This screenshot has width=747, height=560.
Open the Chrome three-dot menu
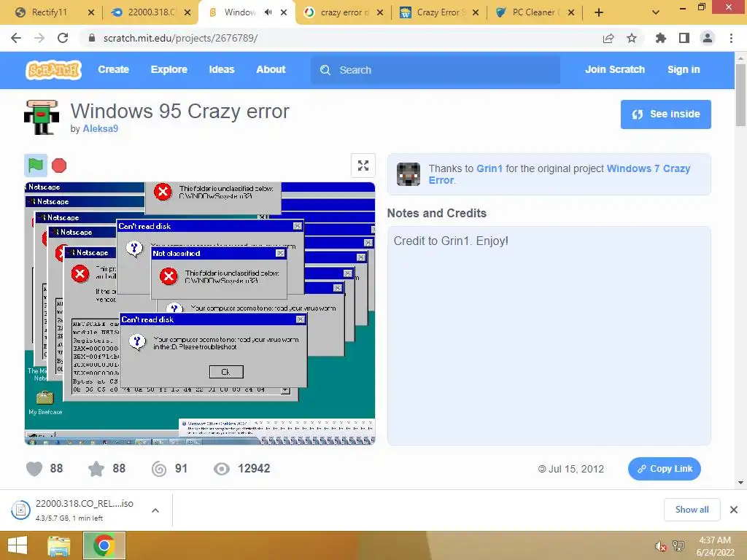731,38
